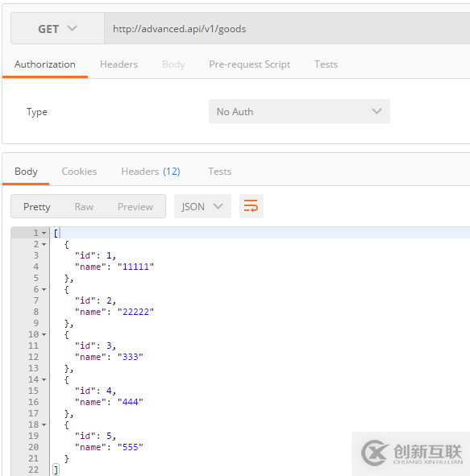Collapse the object at line 14
470x476 pixels.
tap(44, 380)
